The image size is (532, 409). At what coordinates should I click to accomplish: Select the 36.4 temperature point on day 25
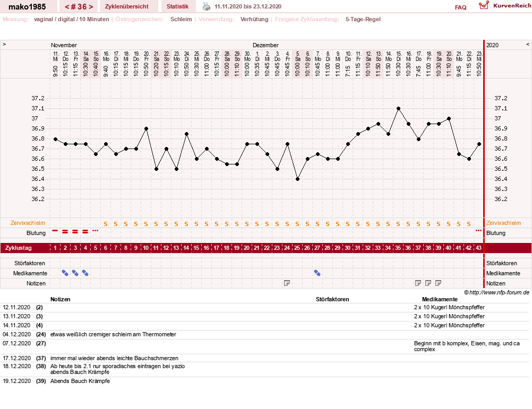point(297,179)
